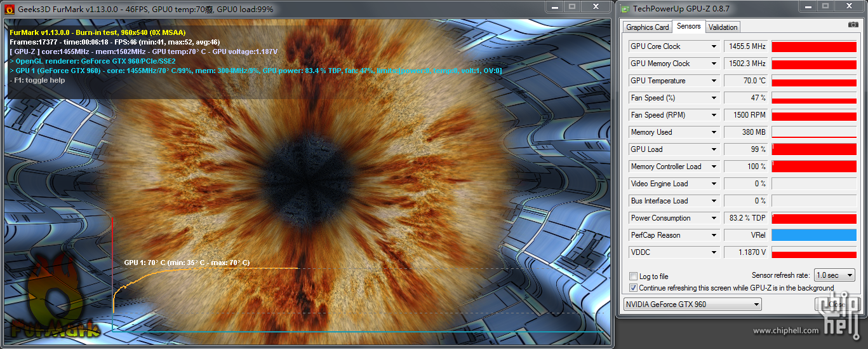This screenshot has width=868, height=349.
Task: Expand the VDDC sensor dropdown
Action: click(714, 252)
